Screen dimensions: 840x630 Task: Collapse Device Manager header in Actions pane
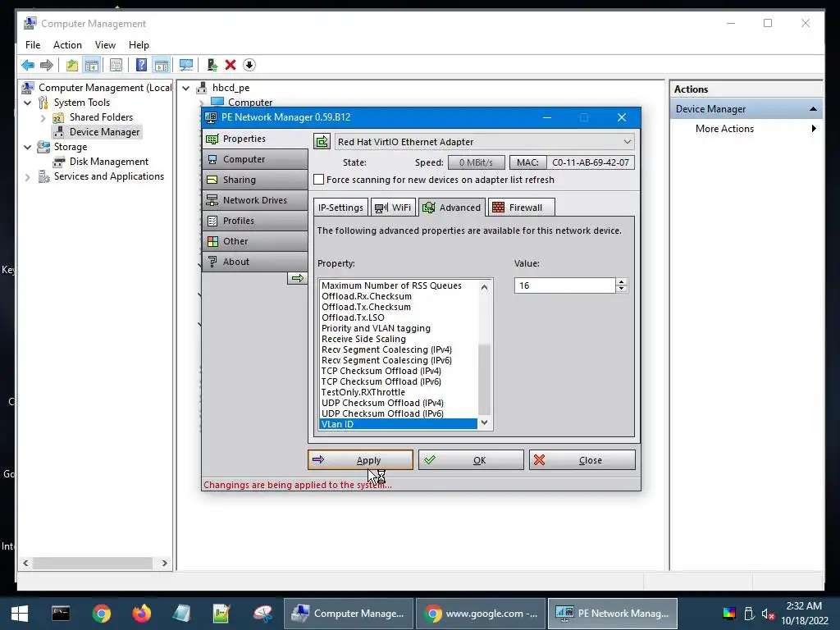pos(813,109)
